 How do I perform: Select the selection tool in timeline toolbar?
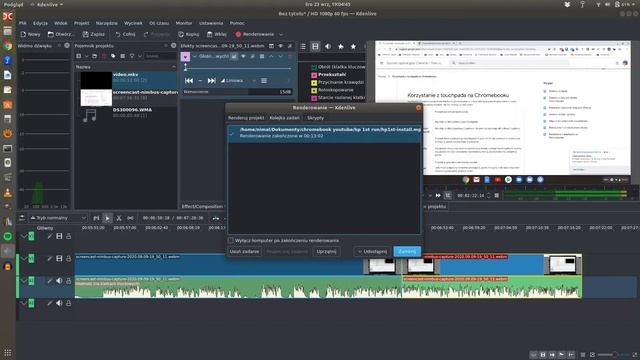point(107,218)
